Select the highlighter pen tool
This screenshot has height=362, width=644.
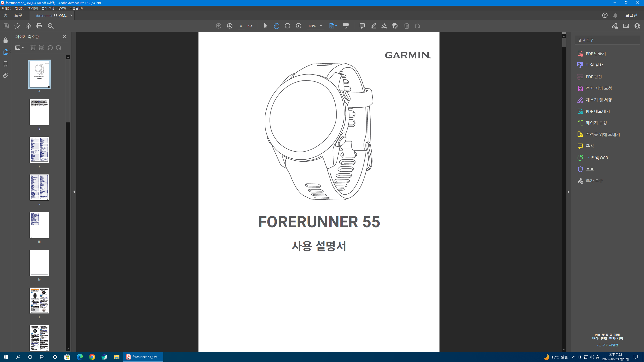(373, 26)
